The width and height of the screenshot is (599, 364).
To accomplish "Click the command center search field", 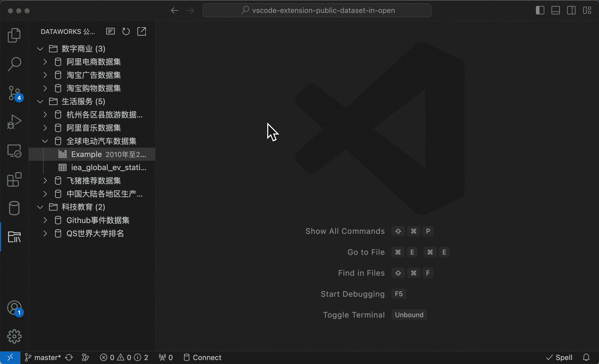I will point(317,10).
